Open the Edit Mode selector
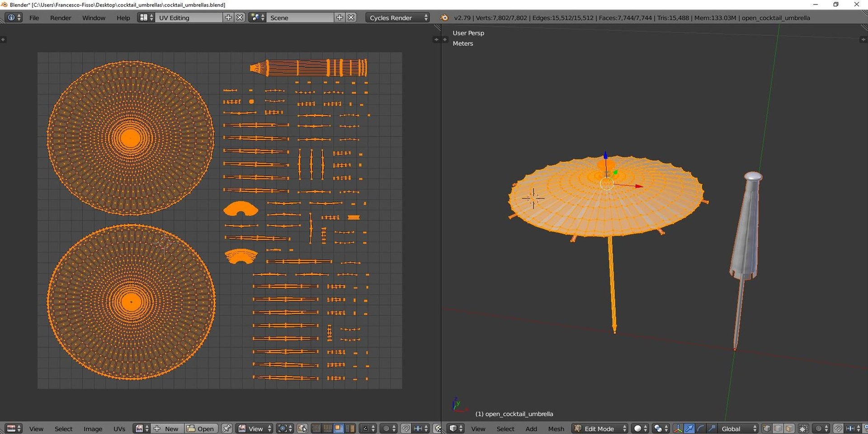The width and height of the screenshot is (868, 434). (600, 428)
